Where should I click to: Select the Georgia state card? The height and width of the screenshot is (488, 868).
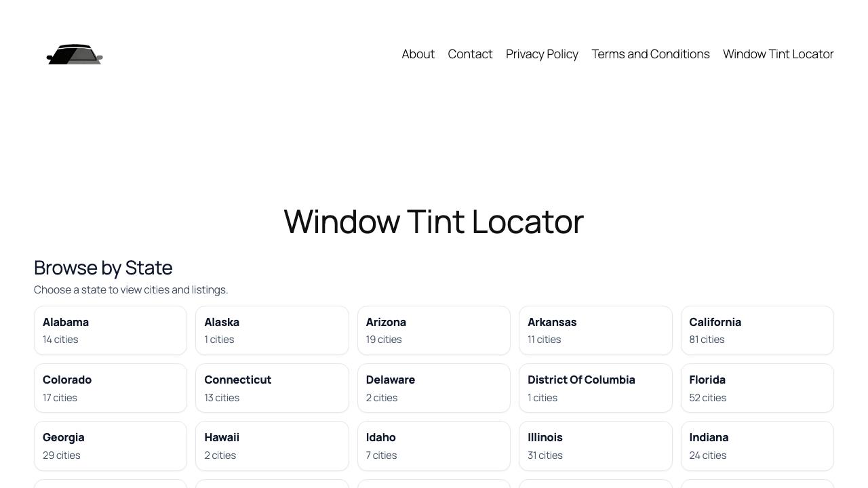tap(111, 445)
